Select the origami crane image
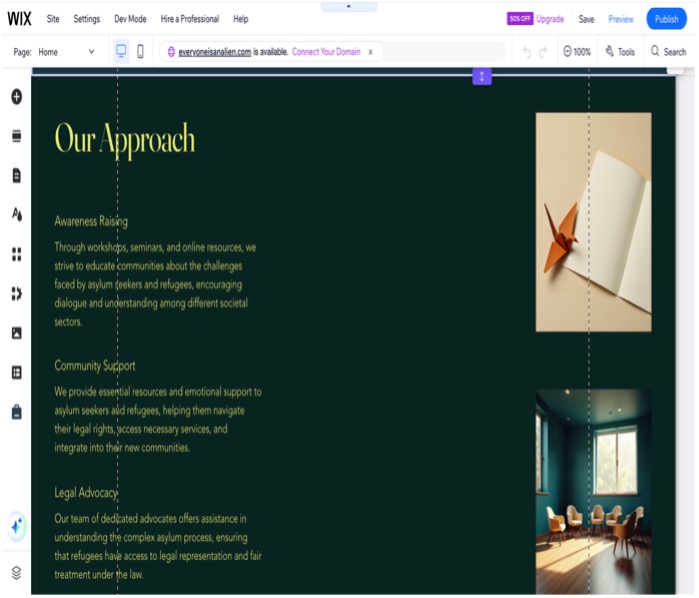699x598 pixels. point(593,221)
